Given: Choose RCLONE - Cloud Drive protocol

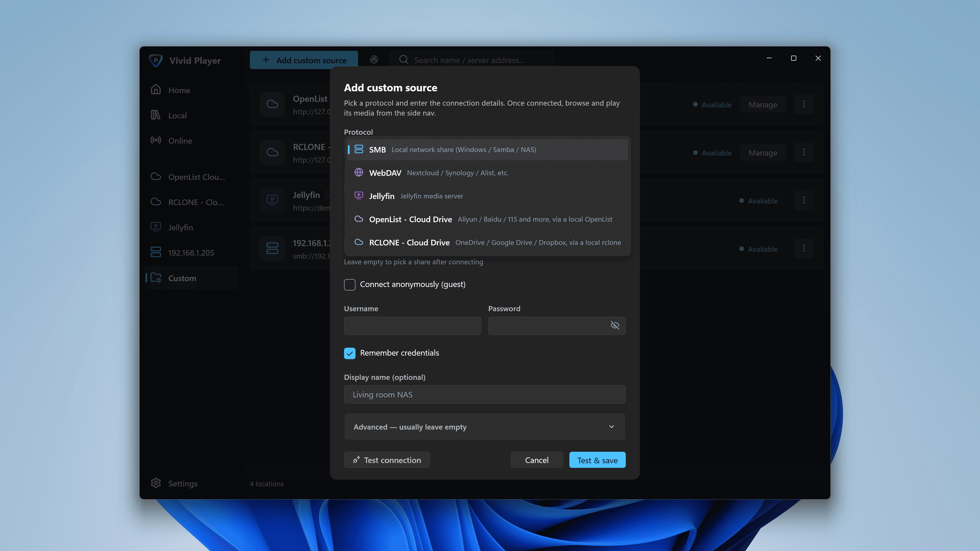Looking at the screenshot, I should click(487, 242).
